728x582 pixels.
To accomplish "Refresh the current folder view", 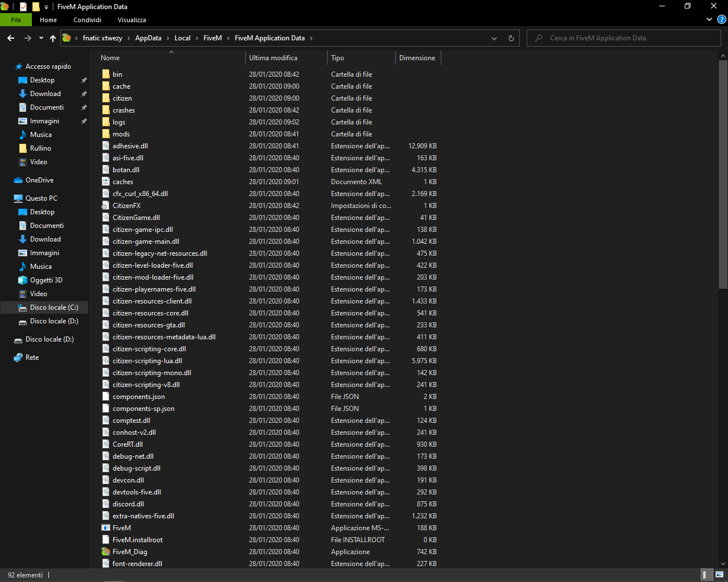I will (511, 38).
